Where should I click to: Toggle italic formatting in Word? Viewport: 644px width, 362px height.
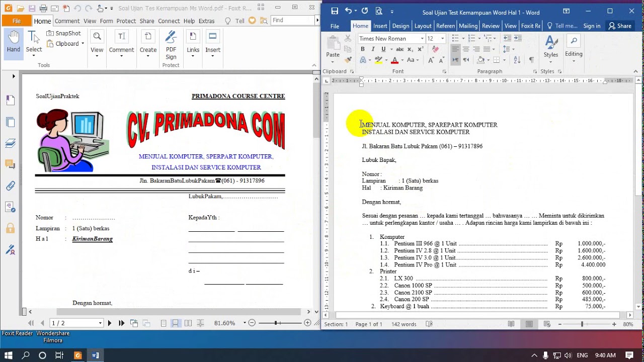click(373, 49)
